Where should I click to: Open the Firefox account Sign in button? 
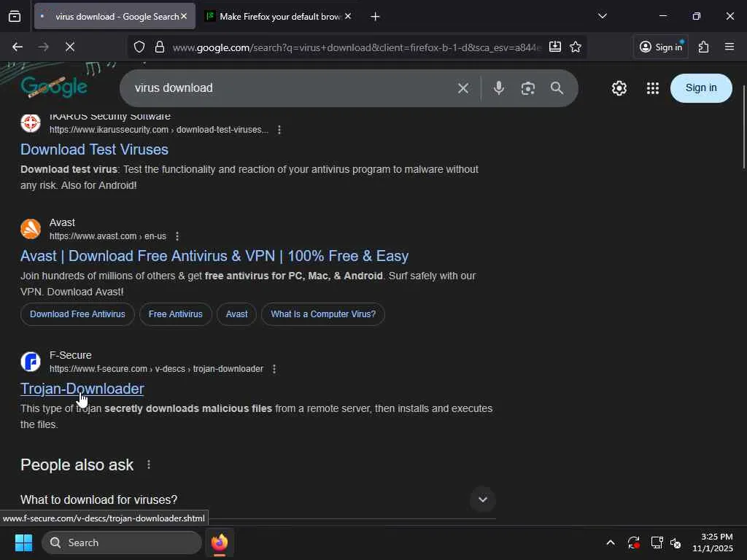pyautogui.click(x=661, y=47)
